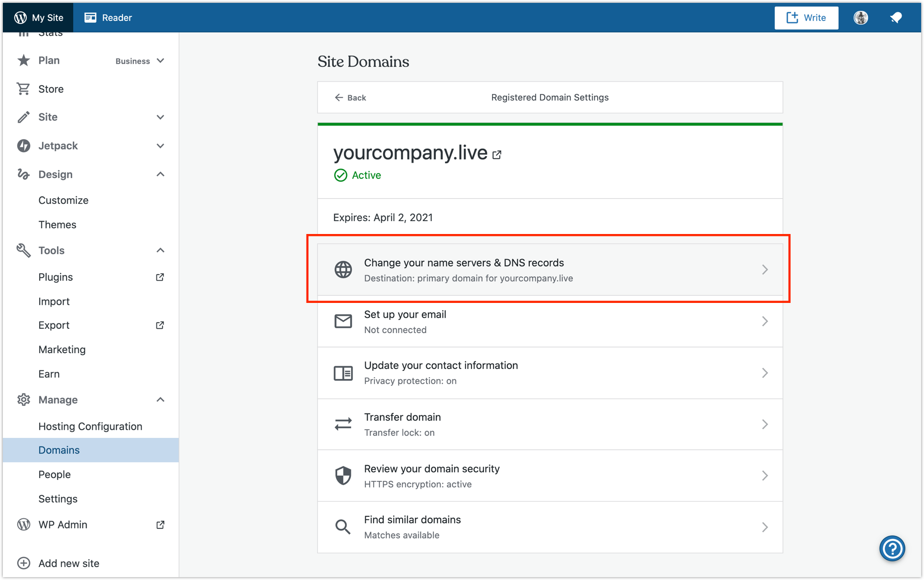Open the help question-mark button

(x=892, y=548)
